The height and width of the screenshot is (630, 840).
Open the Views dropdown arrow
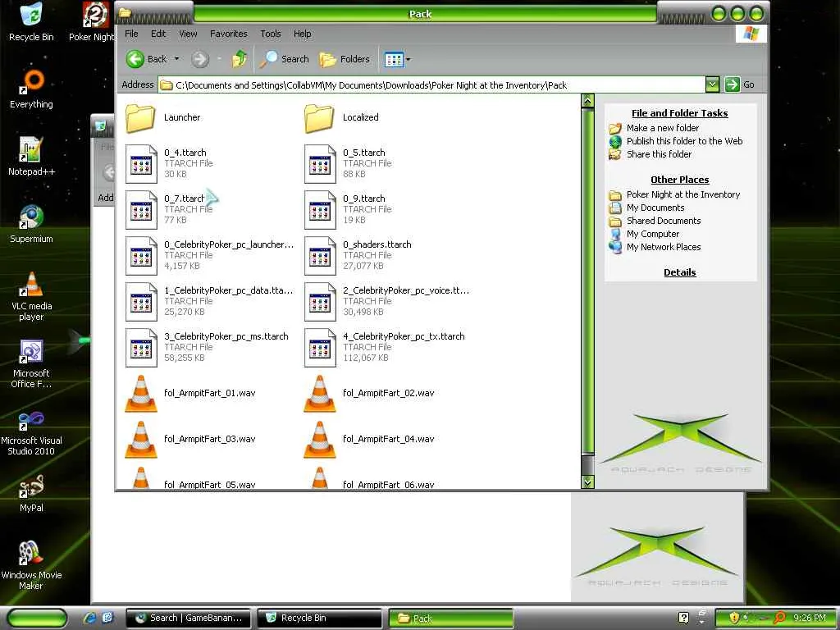coord(409,59)
